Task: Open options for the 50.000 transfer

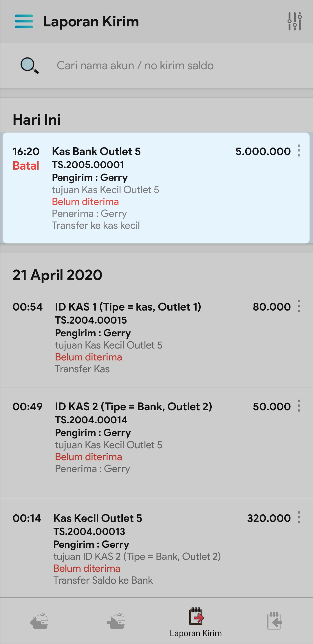Action: (299, 406)
